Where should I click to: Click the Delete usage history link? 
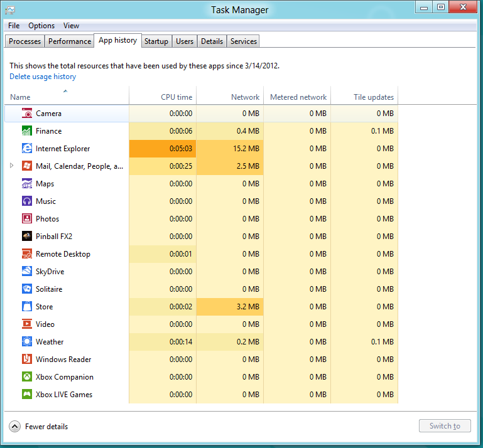pos(43,77)
